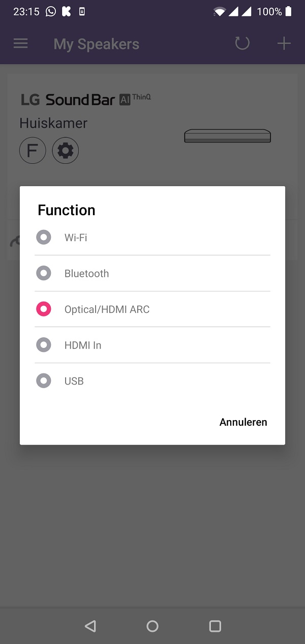Open the speaker settings gear icon
Image resolution: width=305 pixels, height=644 pixels.
pos(66,151)
